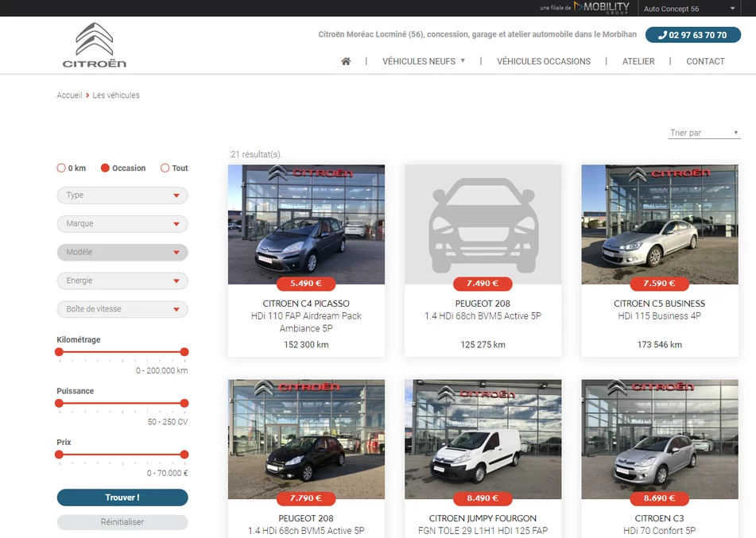The image size is (756, 538).
Task: Click the 5.490 € price badge
Action: (306, 284)
